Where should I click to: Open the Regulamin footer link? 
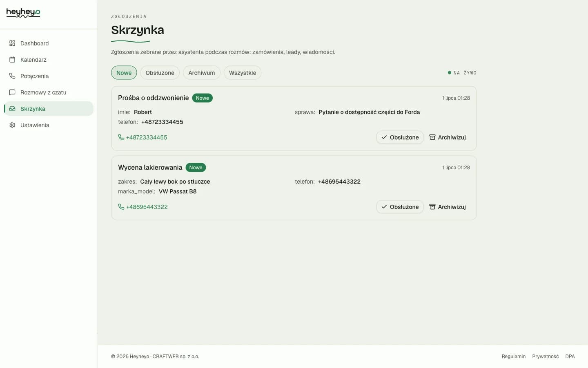point(514,357)
